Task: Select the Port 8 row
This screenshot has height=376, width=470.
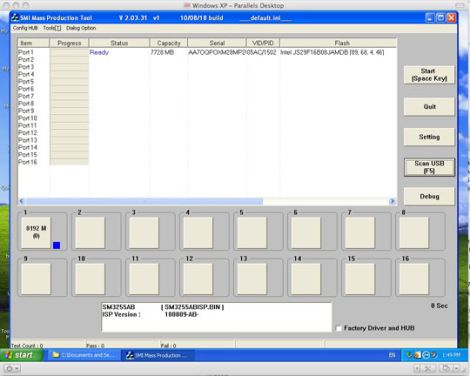Action: pyautogui.click(x=207, y=104)
